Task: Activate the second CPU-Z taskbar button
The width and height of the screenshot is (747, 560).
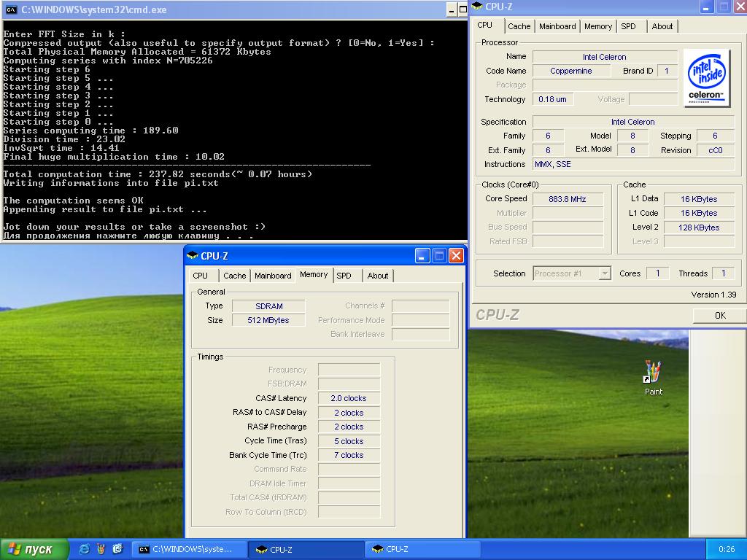Action: pos(422,549)
